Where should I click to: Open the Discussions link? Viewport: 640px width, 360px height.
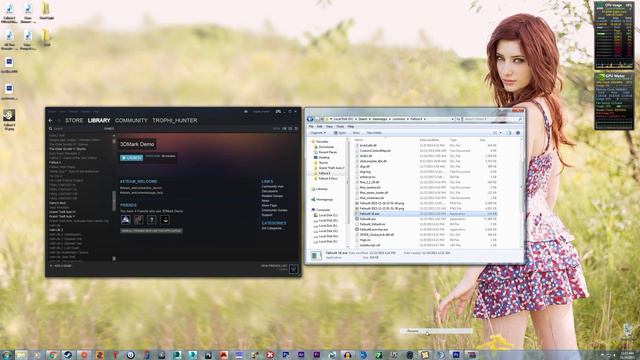270,191
